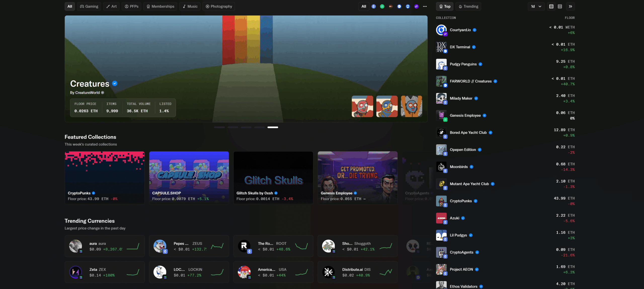Click the Project AEON avatar icon
Screen dimensions: 644x289
(x=441, y=270)
